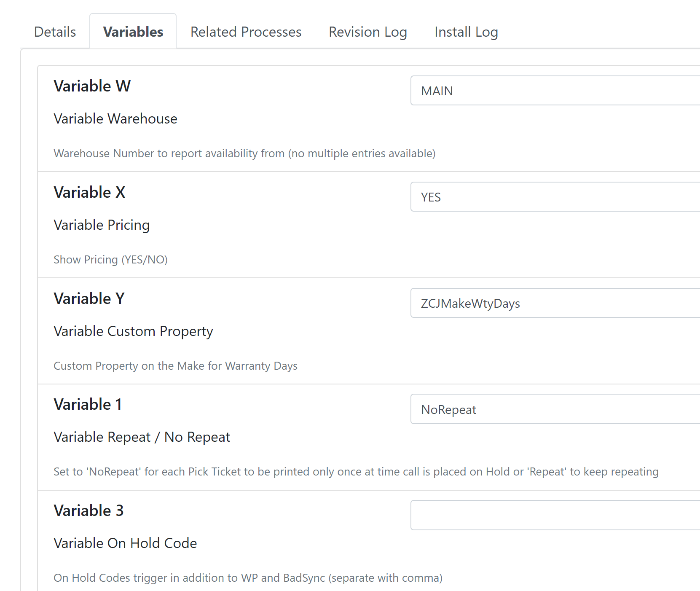
Task: Click the Variable Y input with ZCJMakeWtyDays
Action: click(555, 303)
